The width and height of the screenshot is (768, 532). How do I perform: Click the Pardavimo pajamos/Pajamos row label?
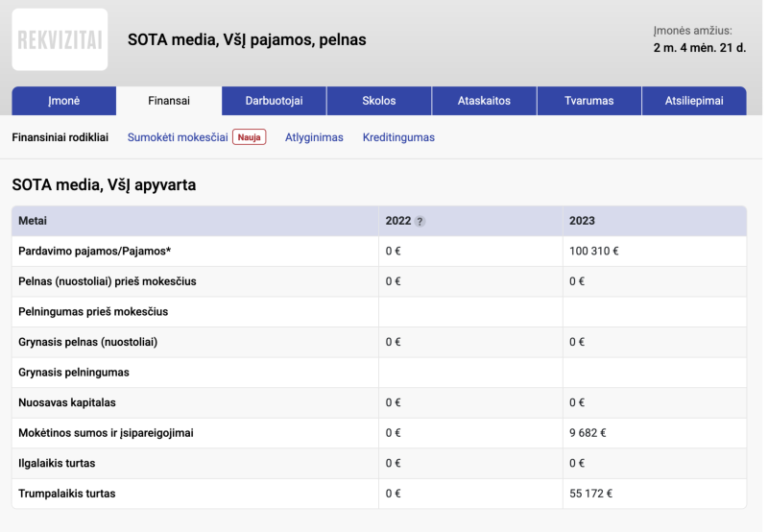click(94, 252)
